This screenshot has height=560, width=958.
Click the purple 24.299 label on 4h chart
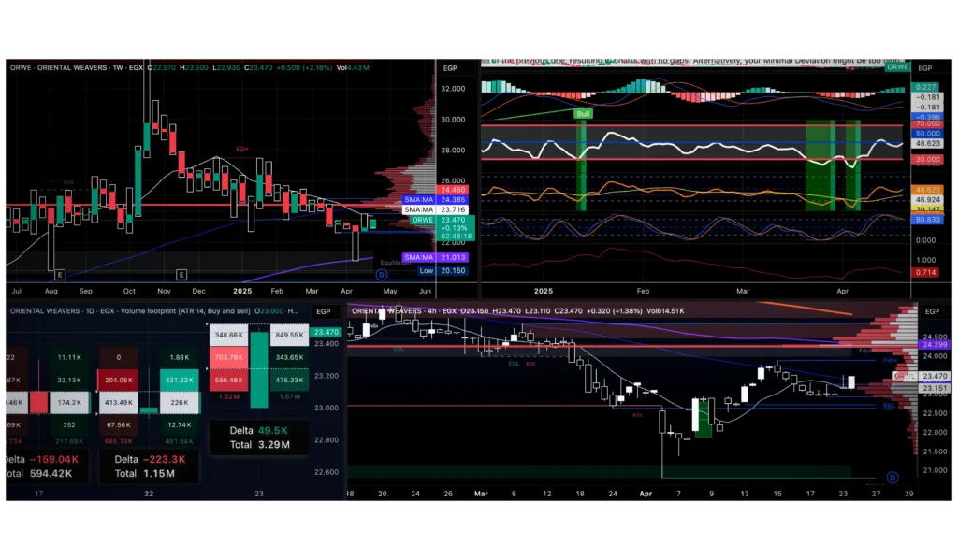934,345
